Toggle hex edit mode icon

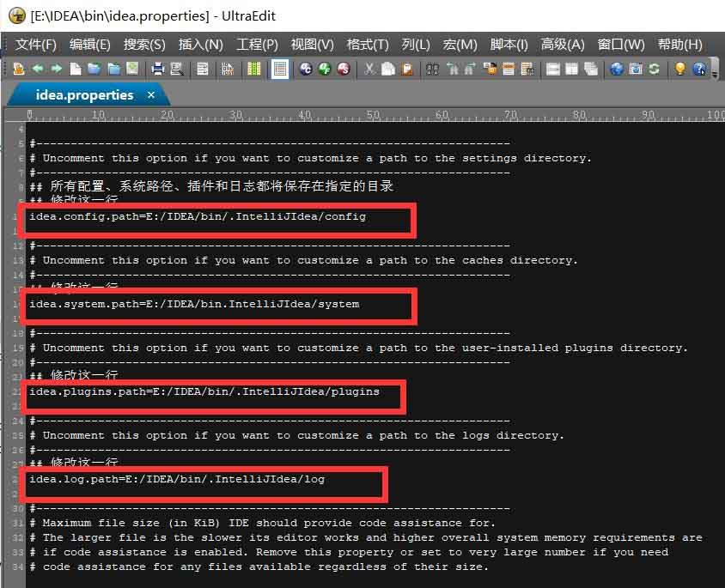tap(228, 70)
